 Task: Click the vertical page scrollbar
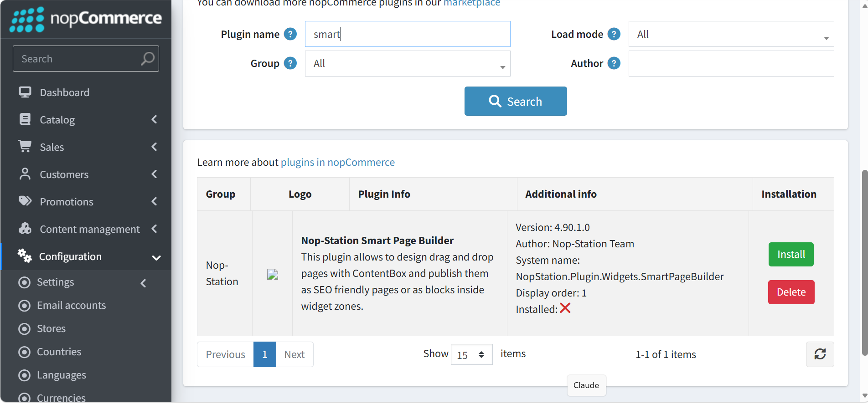(x=864, y=262)
